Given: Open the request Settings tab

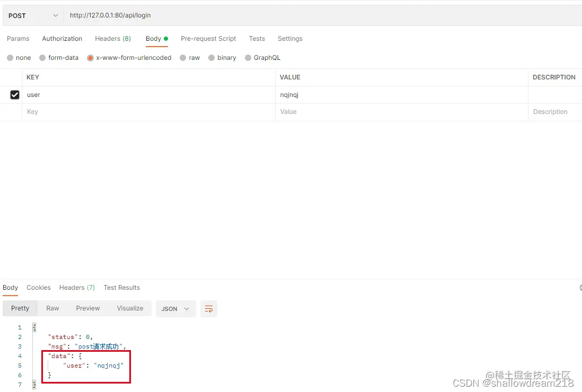Looking at the screenshot, I should click(x=290, y=39).
